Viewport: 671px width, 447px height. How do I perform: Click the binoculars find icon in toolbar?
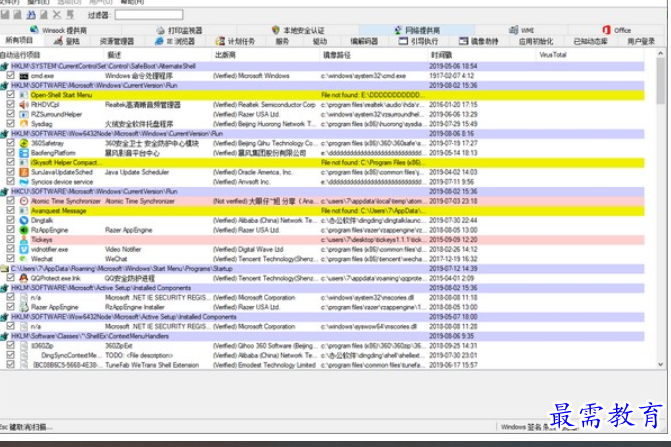pyautogui.click(x=31, y=15)
